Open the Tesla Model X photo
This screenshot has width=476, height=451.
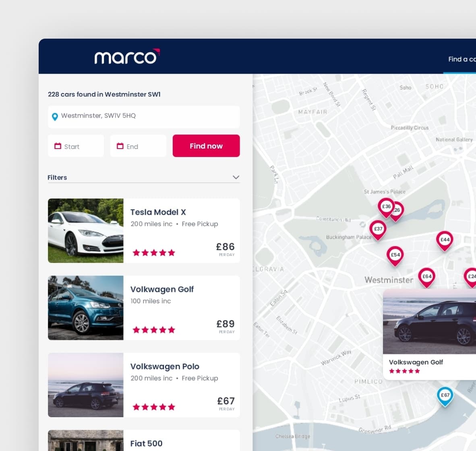coord(86,231)
